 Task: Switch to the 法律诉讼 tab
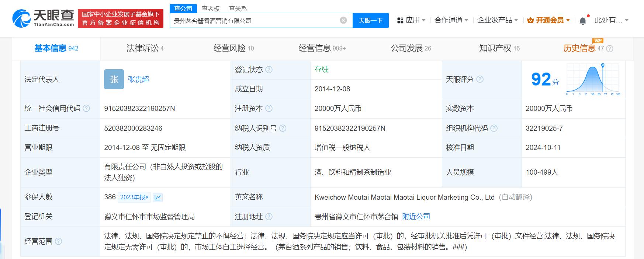(145, 48)
